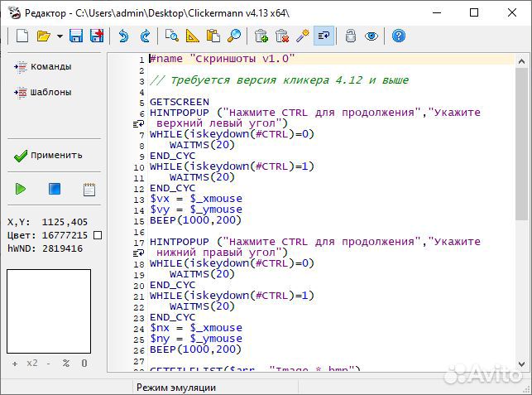Viewport: 532px width, 395px height.
Task: Toggle the padlock lock icon
Action: (x=351, y=36)
